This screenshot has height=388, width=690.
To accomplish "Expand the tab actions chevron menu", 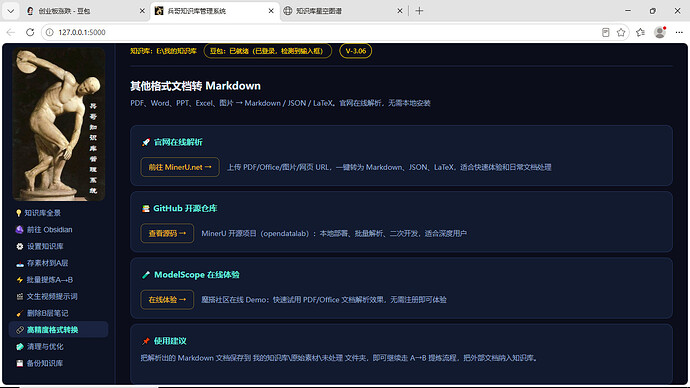I will click(x=11, y=11).
